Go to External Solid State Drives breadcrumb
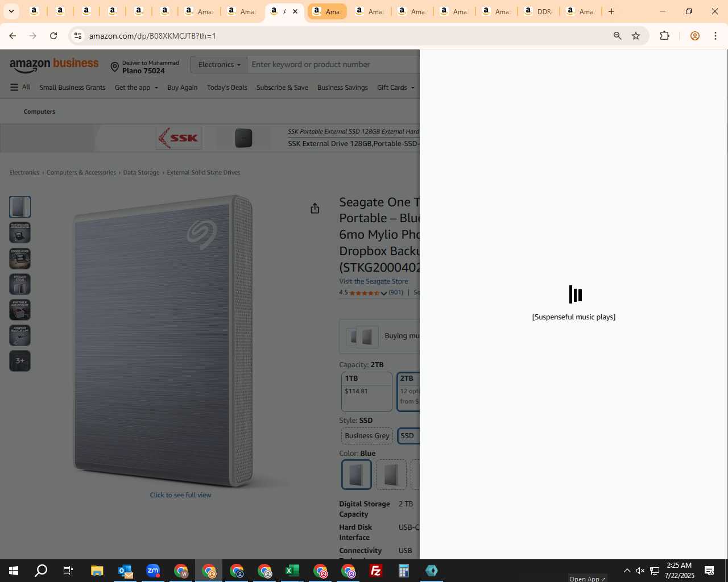This screenshot has width=728, height=582. pos(204,172)
